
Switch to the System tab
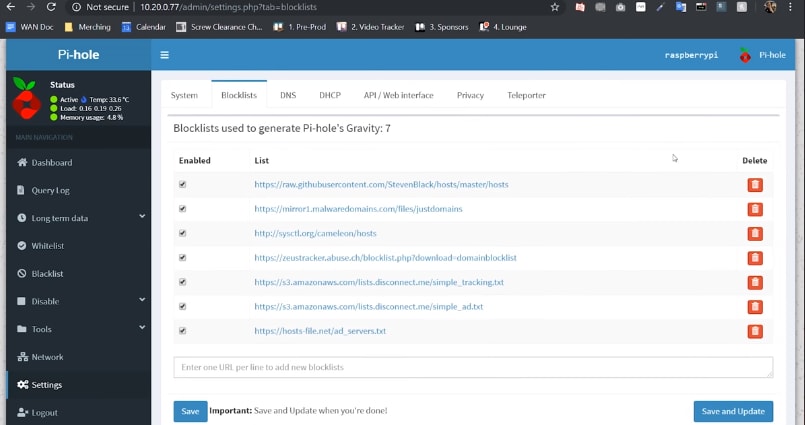[x=184, y=95]
